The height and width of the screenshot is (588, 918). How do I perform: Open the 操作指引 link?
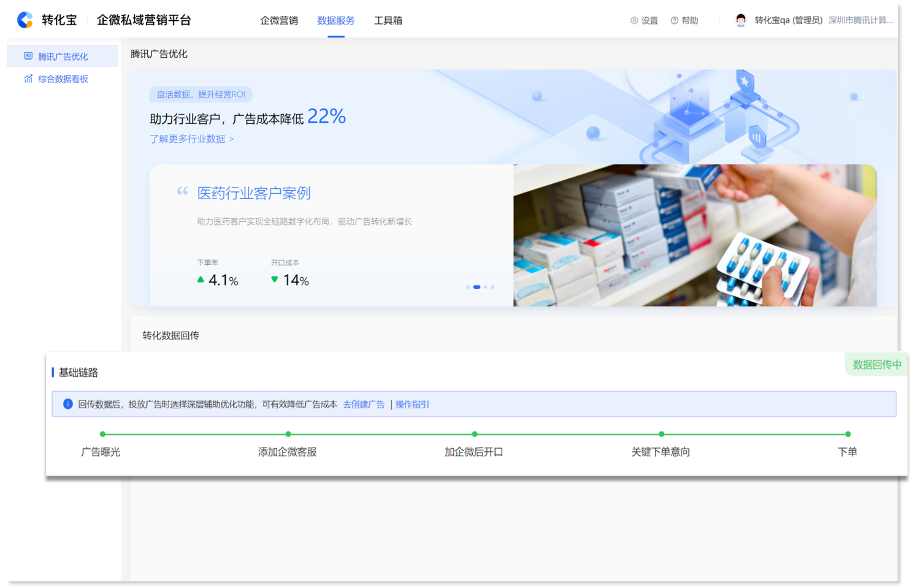click(x=412, y=404)
